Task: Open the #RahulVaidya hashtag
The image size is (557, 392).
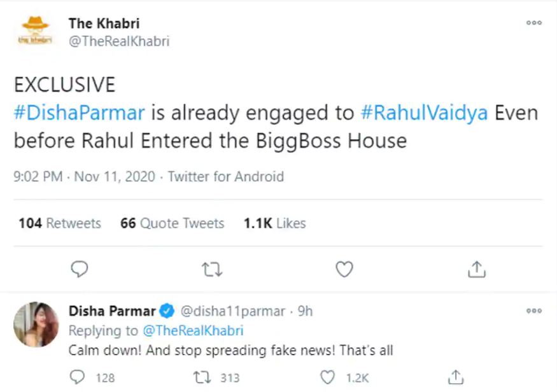Action: coord(425,113)
